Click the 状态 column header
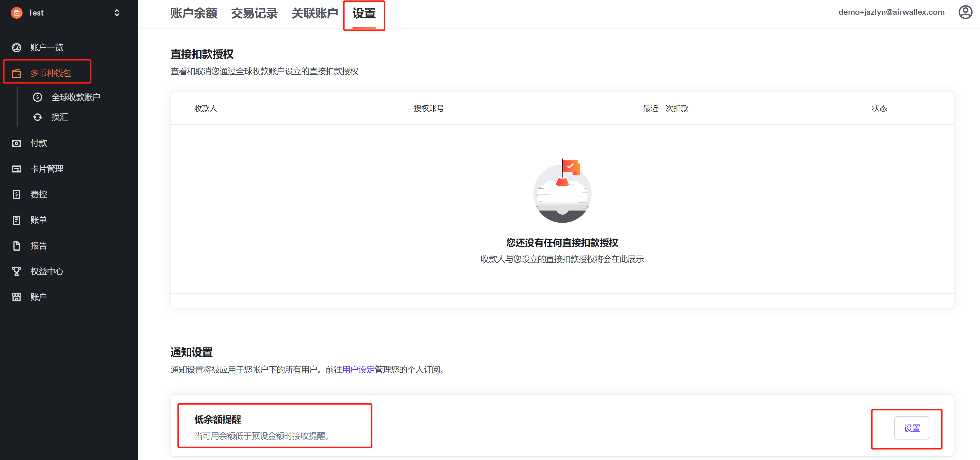980x460 pixels. click(x=879, y=109)
